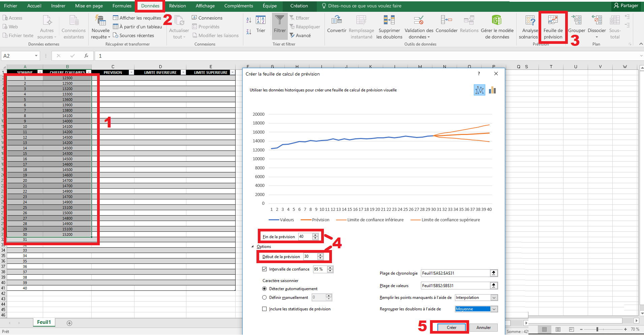Open Autres sources dropdown
The width and height of the screenshot is (644, 335).
[47, 33]
